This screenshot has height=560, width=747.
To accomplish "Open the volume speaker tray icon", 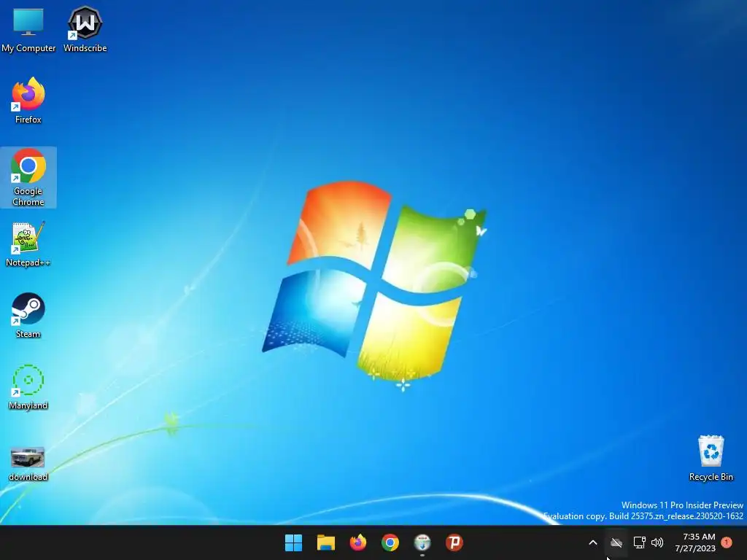I will tap(657, 542).
